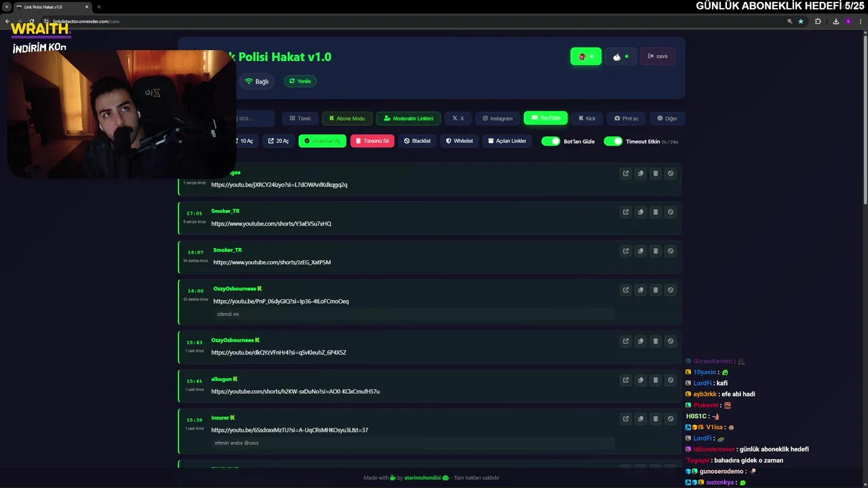
Task: Toggle the Timeout Etkin switch
Action: click(x=613, y=141)
